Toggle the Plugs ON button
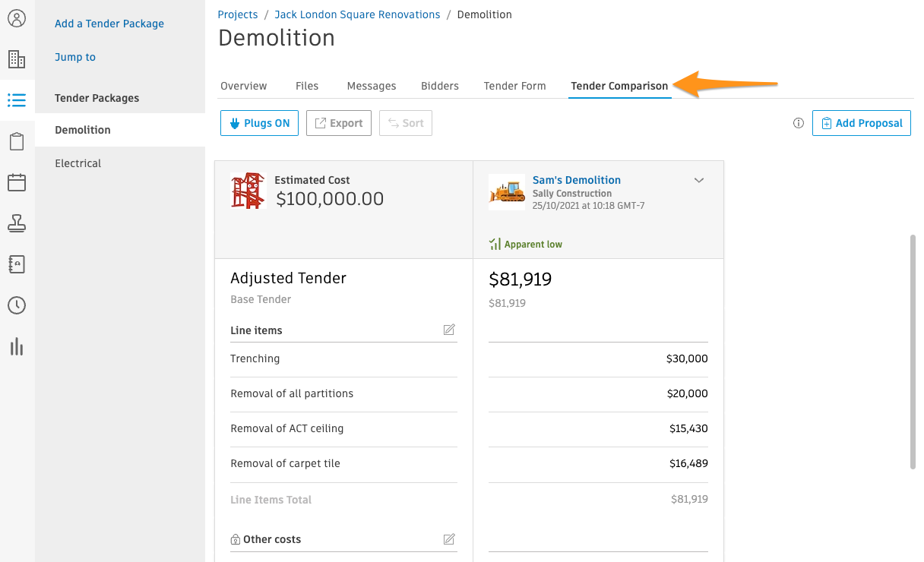 click(259, 123)
